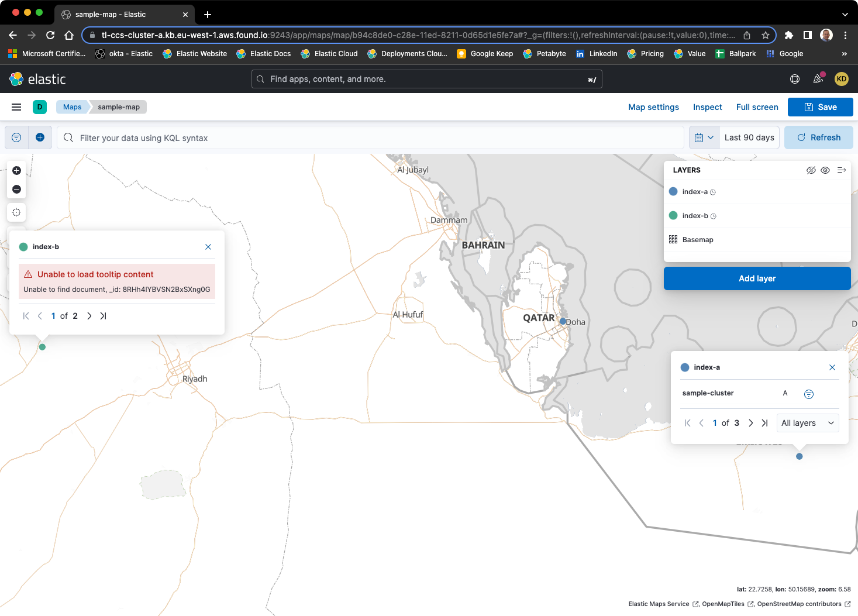The image size is (858, 616).
Task: Click the index-b green color swatch
Action: pyautogui.click(x=673, y=215)
